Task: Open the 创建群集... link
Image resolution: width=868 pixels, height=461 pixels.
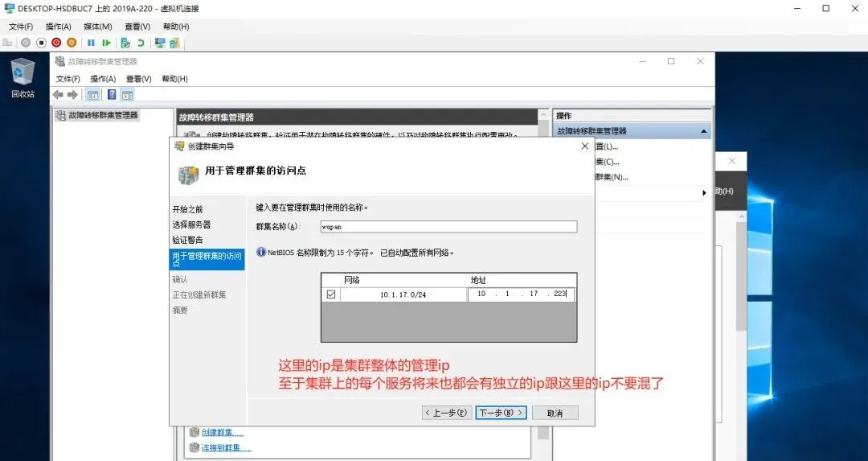Action: (222, 432)
